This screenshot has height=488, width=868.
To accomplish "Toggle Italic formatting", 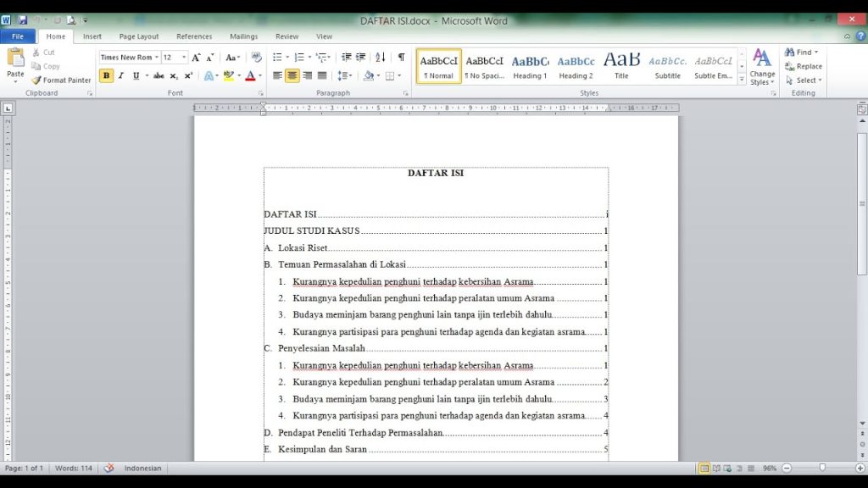I will click(x=121, y=75).
